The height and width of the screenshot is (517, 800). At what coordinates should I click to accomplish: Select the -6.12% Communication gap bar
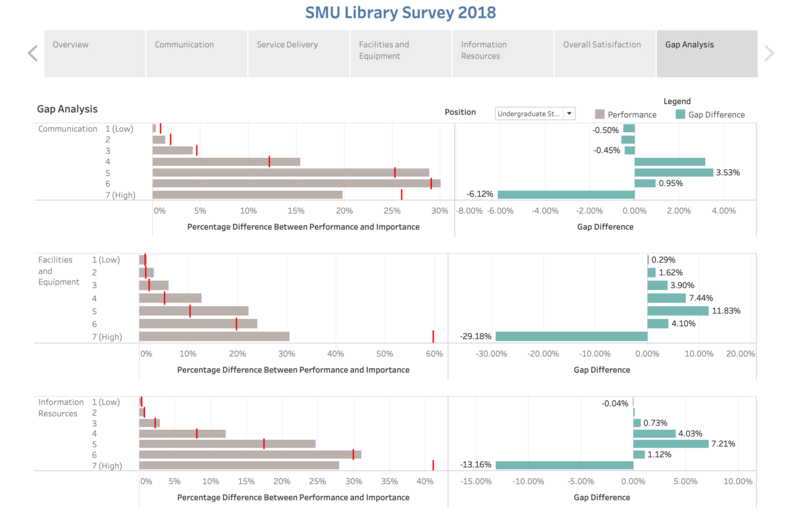pos(566,194)
